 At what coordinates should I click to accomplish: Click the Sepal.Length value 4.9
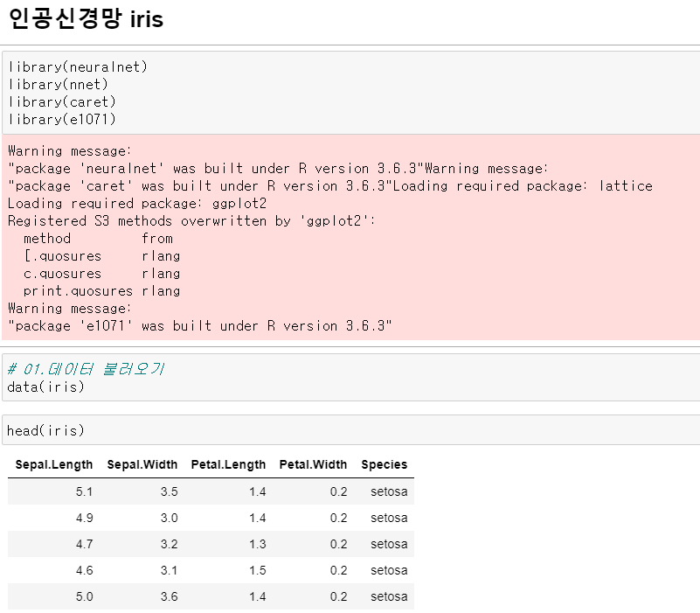click(x=84, y=518)
